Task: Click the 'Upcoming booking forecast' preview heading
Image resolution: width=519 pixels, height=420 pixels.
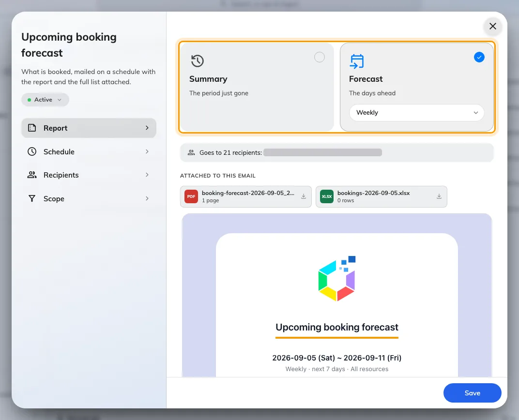Action: click(x=337, y=327)
